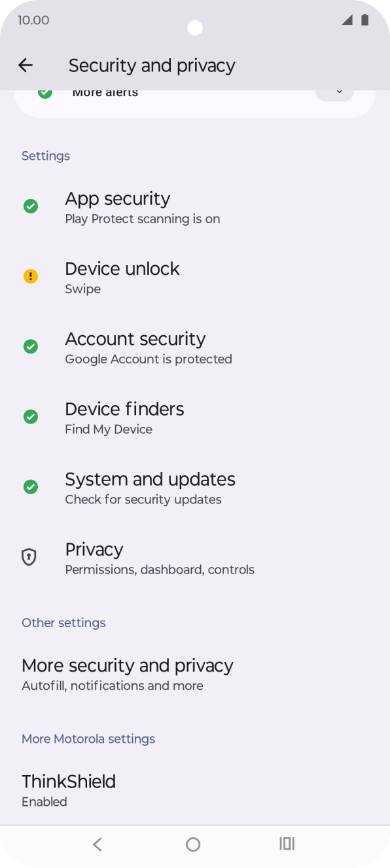
Task: Tap the Home button in the navigation bar
Action: (x=192, y=844)
